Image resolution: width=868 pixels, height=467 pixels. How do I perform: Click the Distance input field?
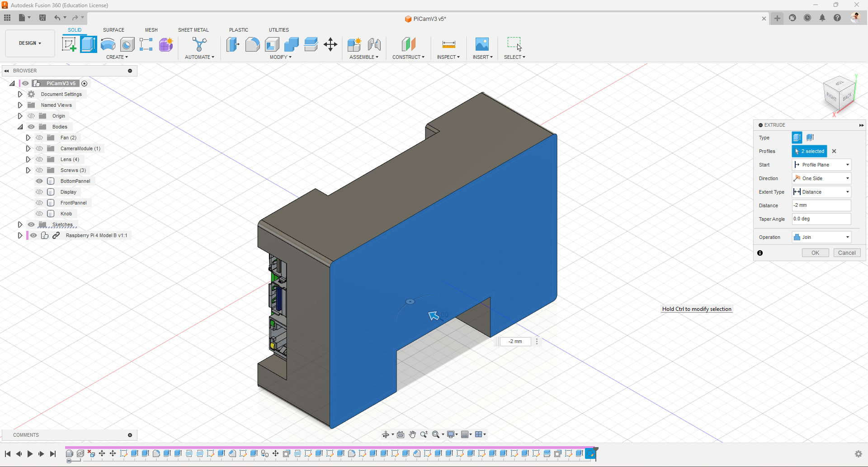pos(821,205)
